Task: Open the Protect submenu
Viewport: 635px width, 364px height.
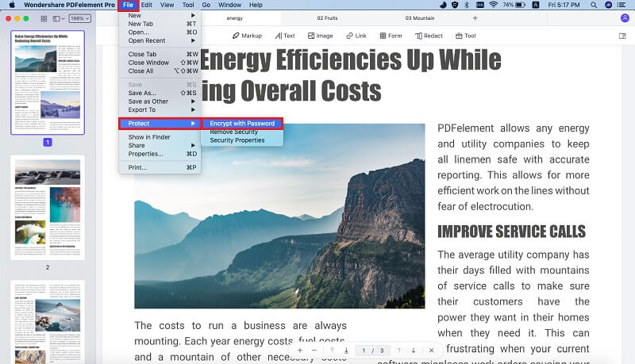Action: [160, 124]
